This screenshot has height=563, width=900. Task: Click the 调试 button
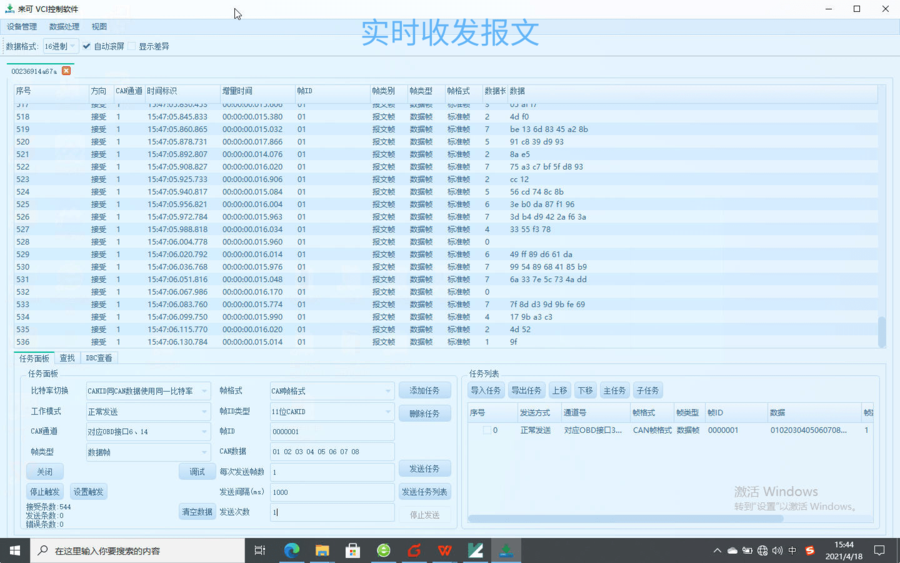pyautogui.click(x=197, y=472)
